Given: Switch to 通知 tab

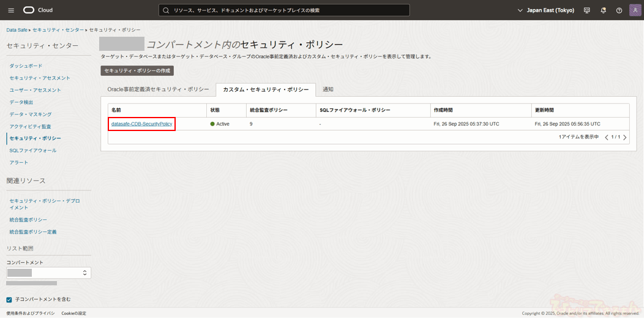Looking at the screenshot, I should click(328, 89).
